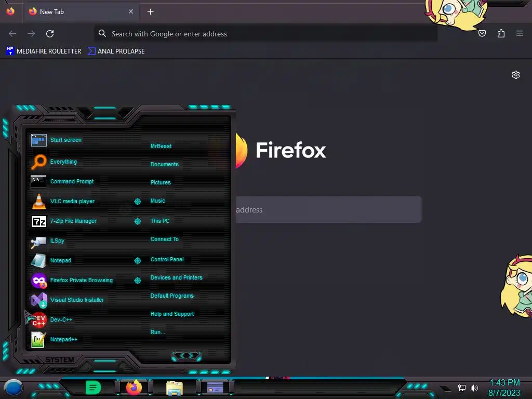Switch to Firefox taskbar icon

(x=134, y=388)
